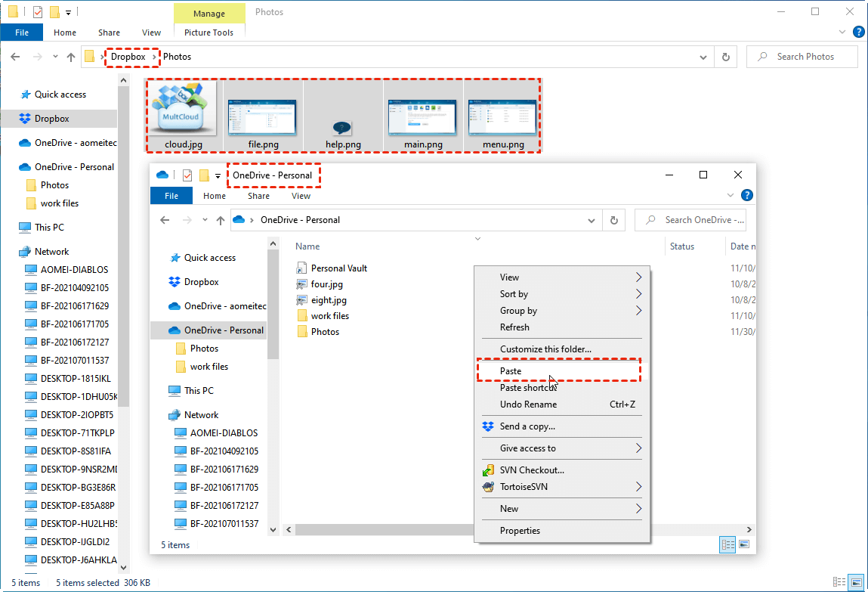Image resolution: width=868 pixels, height=592 pixels.
Task: Open address bar history dropdown in OneDrive window
Action: pos(592,220)
